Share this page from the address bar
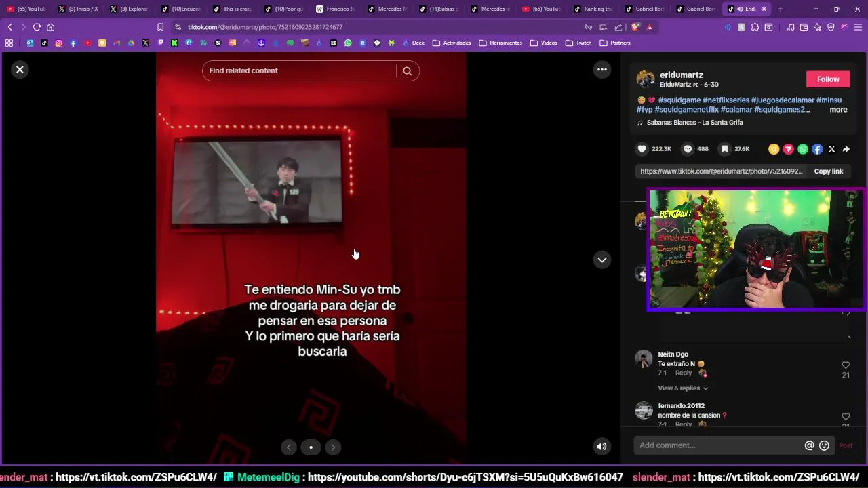 pyautogui.click(x=618, y=27)
